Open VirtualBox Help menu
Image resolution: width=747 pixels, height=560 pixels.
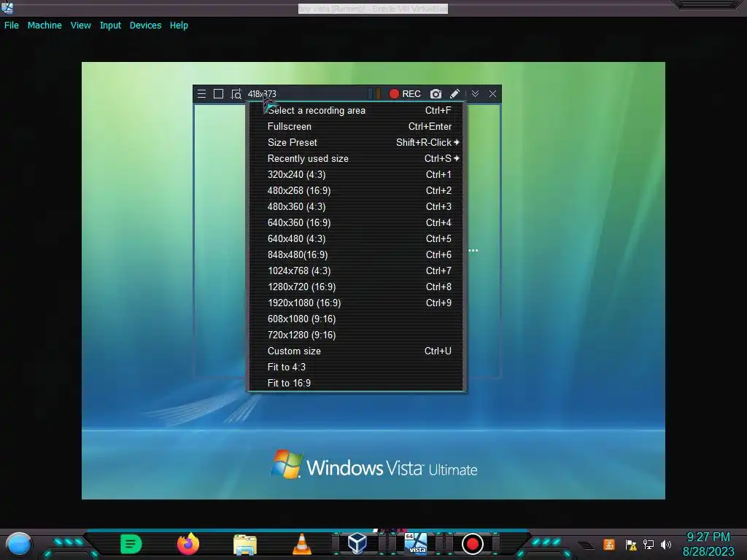point(179,26)
